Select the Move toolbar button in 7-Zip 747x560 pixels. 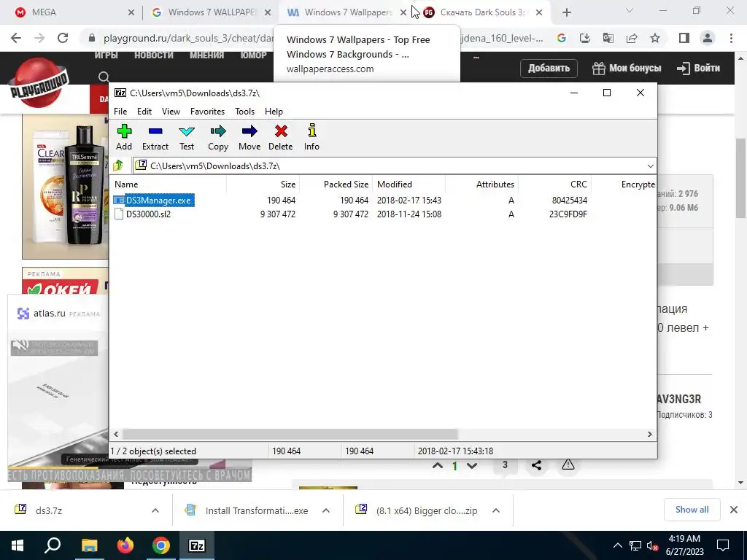pyautogui.click(x=249, y=137)
